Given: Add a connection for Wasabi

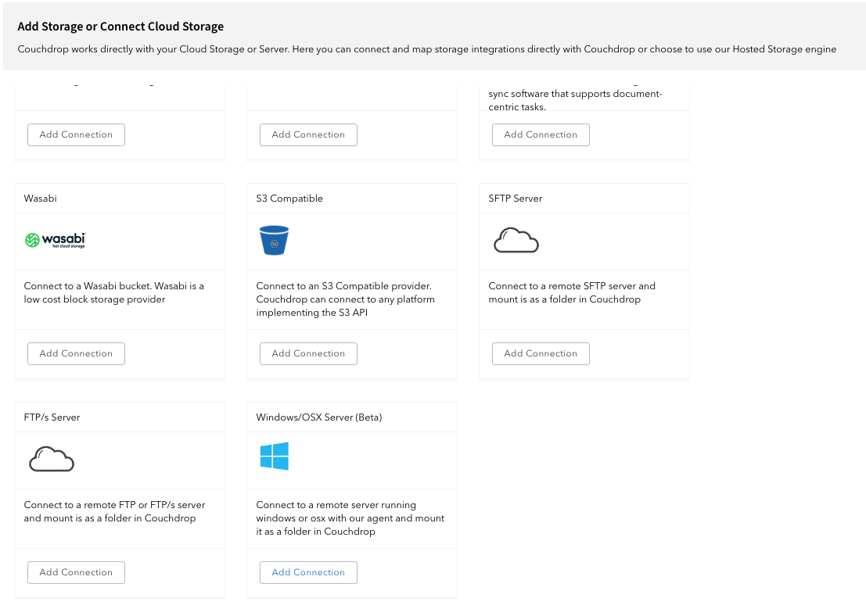Looking at the screenshot, I should [76, 353].
